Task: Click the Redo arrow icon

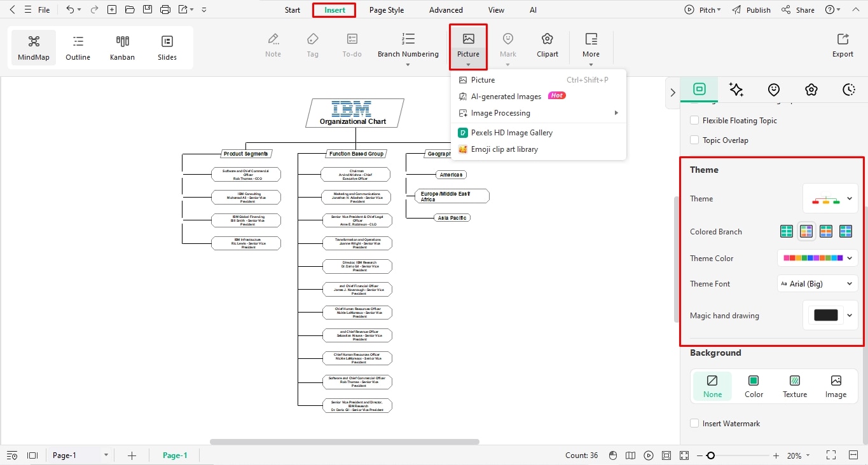Action: pos(94,10)
